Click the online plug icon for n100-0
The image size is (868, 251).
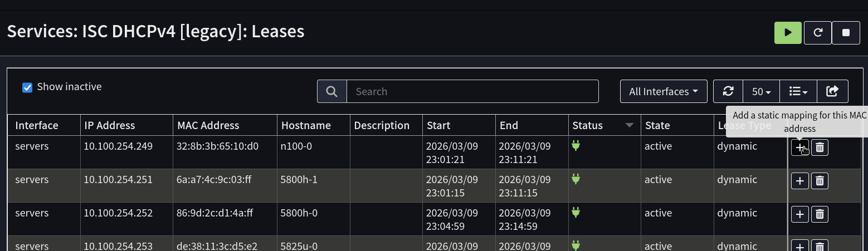(576, 146)
